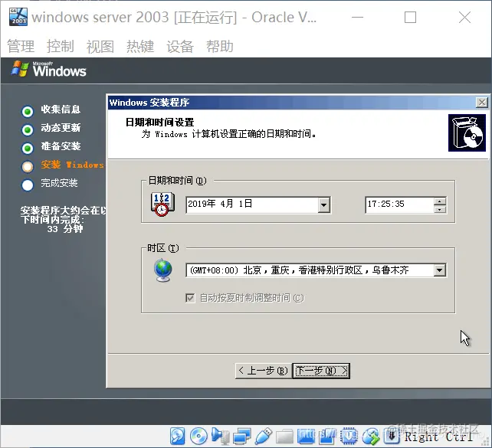Image resolution: width=492 pixels, height=448 pixels.
Task: Click the 准备安装 step indicator
Action: 28,149
